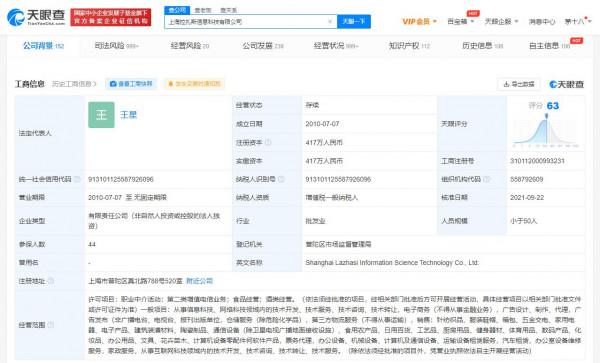Click the 评分 63 score value
This screenshot has width=600, height=363.
(544, 106)
